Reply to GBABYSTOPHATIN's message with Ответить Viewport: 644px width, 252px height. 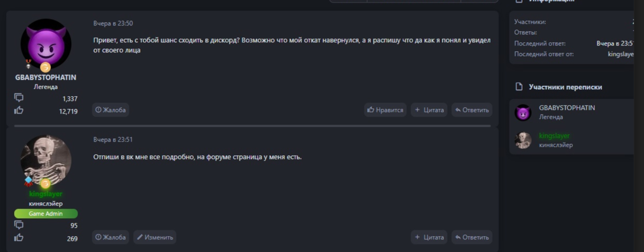coord(471,110)
